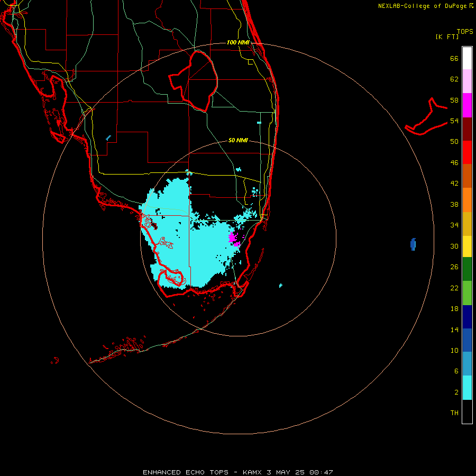The width and height of the screenshot is (476, 476).
Task: Click the '6' legend value
Action: click(456, 371)
